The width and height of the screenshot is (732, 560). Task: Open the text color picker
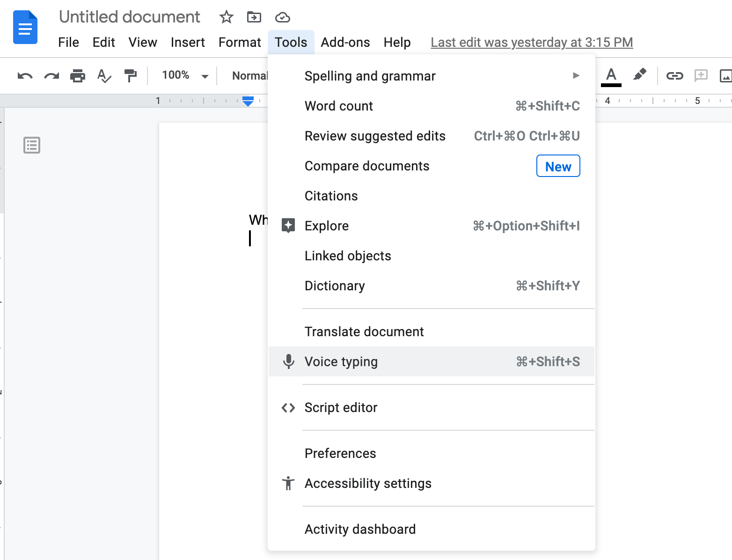click(611, 76)
